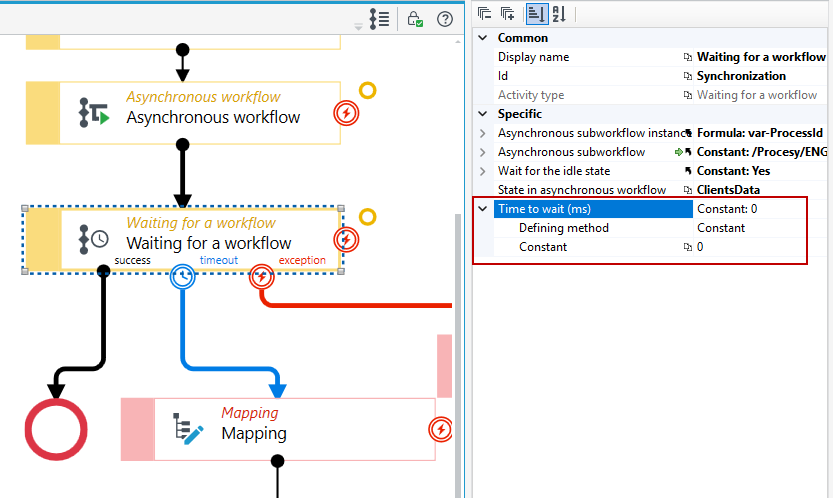Select the Asynchronous workflow activity
833x498 pixels.
(x=183, y=113)
